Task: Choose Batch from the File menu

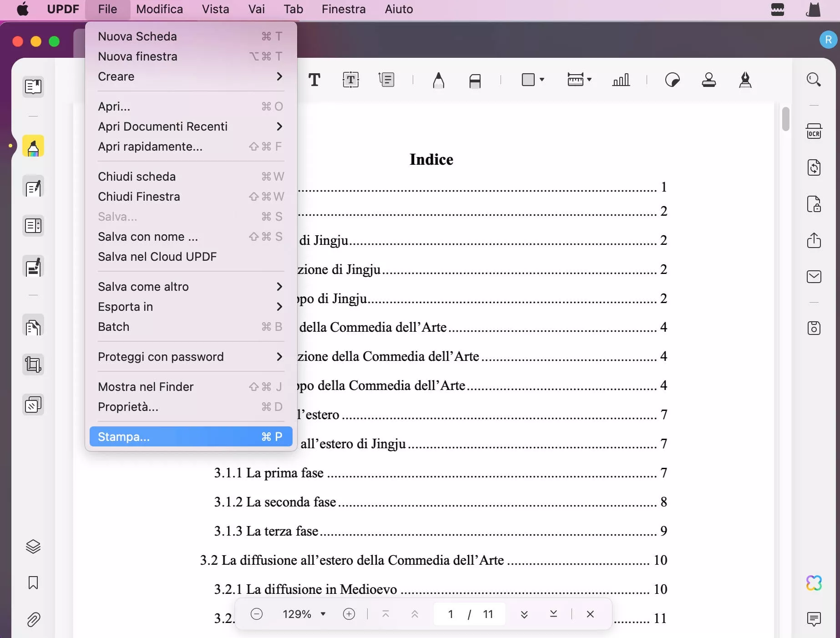Action: pyautogui.click(x=191, y=327)
